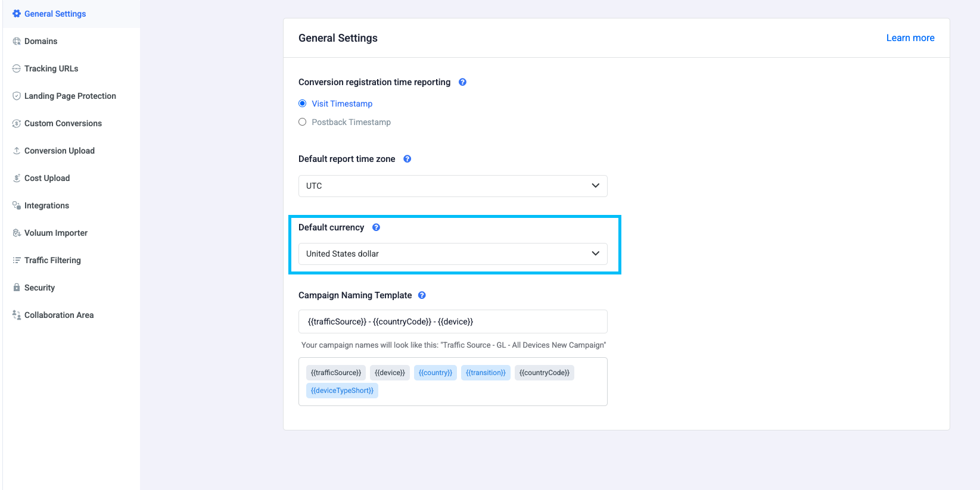Click the Integrations icon
Image resolution: width=980 pixels, height=490 pixels.
17,205
